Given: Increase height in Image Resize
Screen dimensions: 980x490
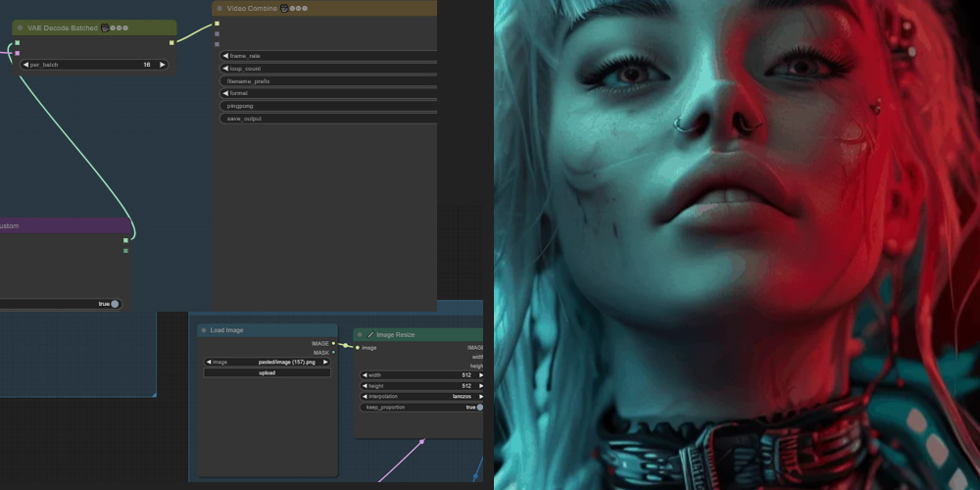Looking at the screenshot, I should pos(480,386).
